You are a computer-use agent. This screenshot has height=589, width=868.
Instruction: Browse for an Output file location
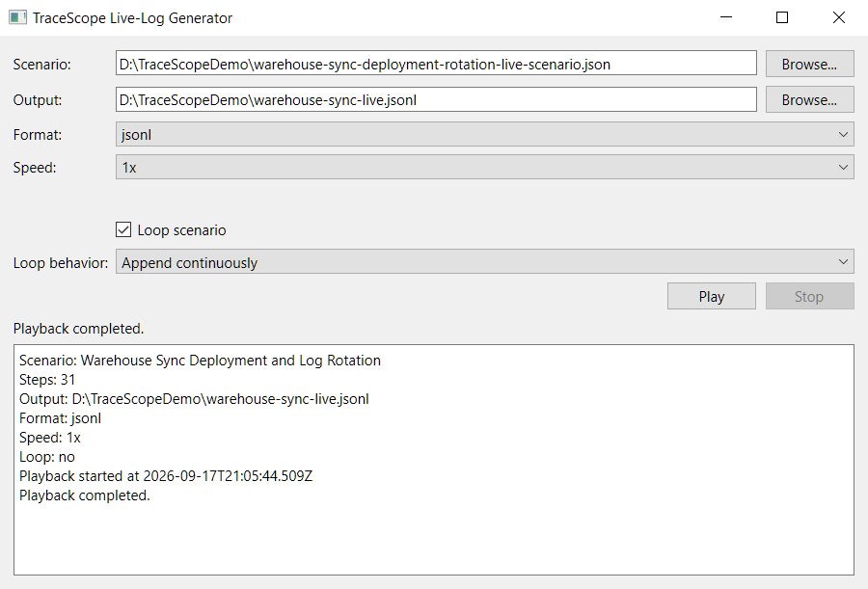point(809,99)
